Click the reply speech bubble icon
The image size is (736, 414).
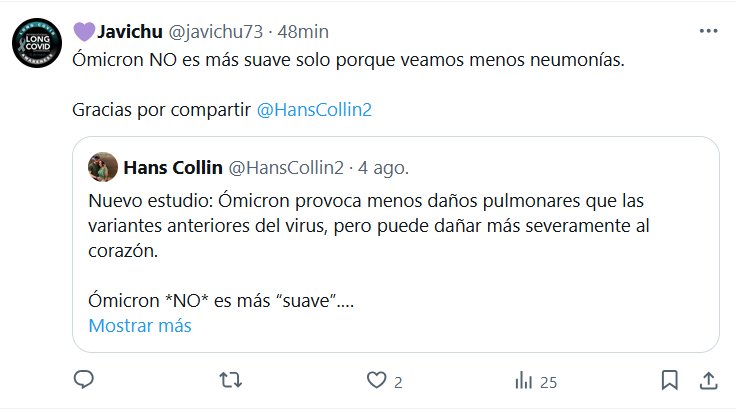85,380
